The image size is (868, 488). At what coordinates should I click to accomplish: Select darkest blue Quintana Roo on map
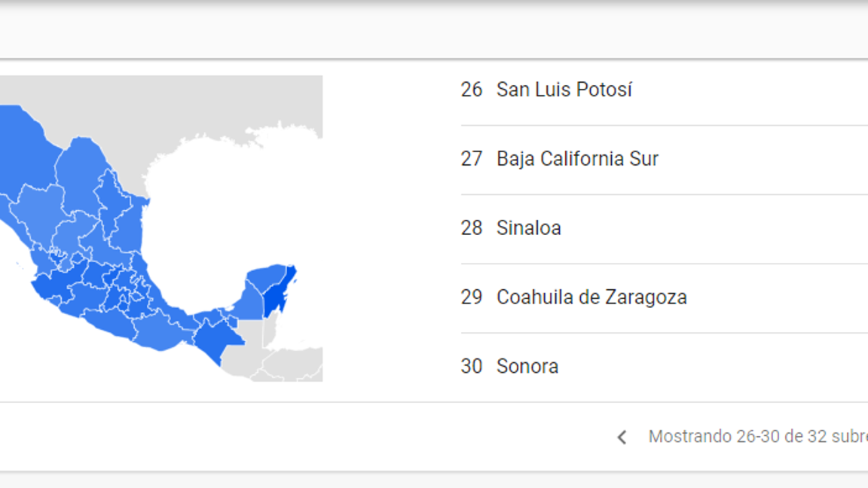pos(277,294)
